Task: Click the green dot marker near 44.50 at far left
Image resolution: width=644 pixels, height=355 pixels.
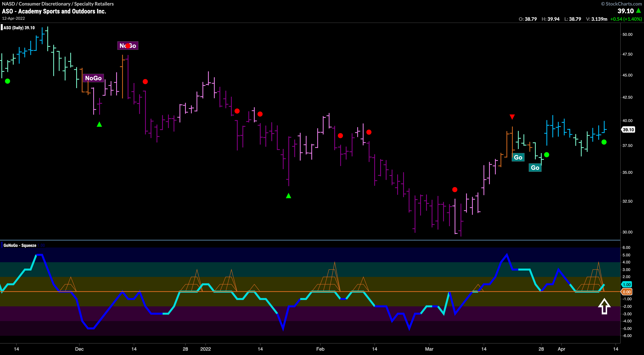Action: coord(8,81)
